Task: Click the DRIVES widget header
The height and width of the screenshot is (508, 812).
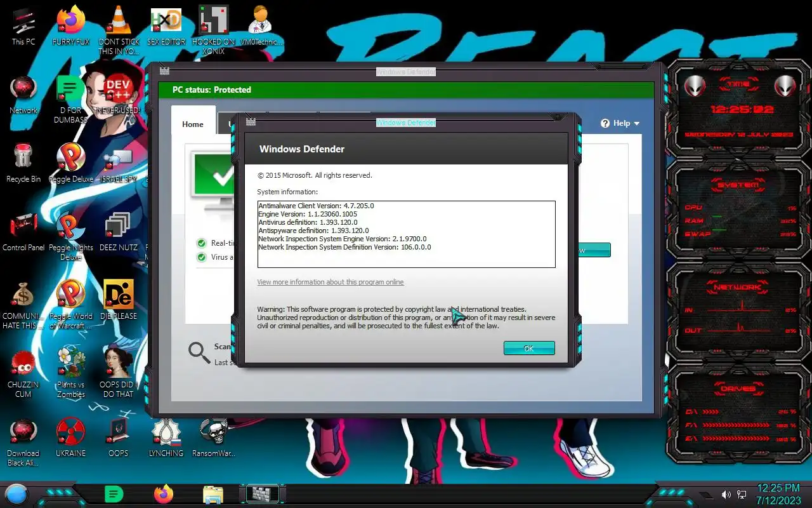Action: click(738, 389)
